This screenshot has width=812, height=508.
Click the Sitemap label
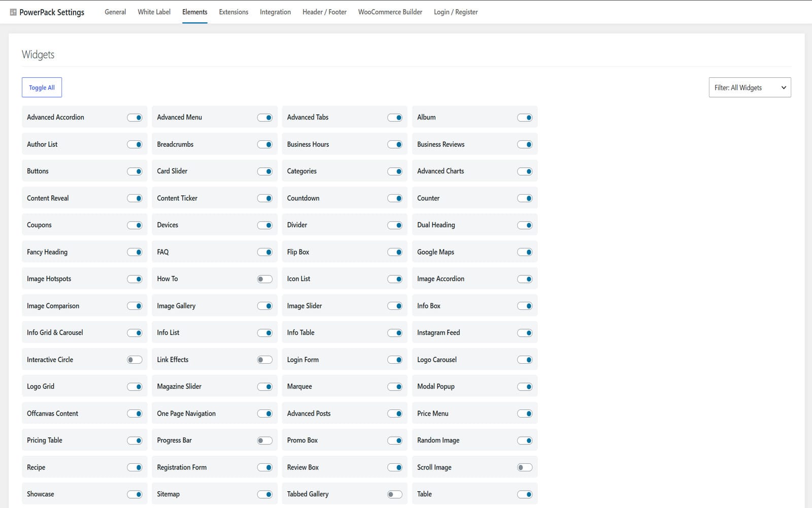tap(168, 494)
